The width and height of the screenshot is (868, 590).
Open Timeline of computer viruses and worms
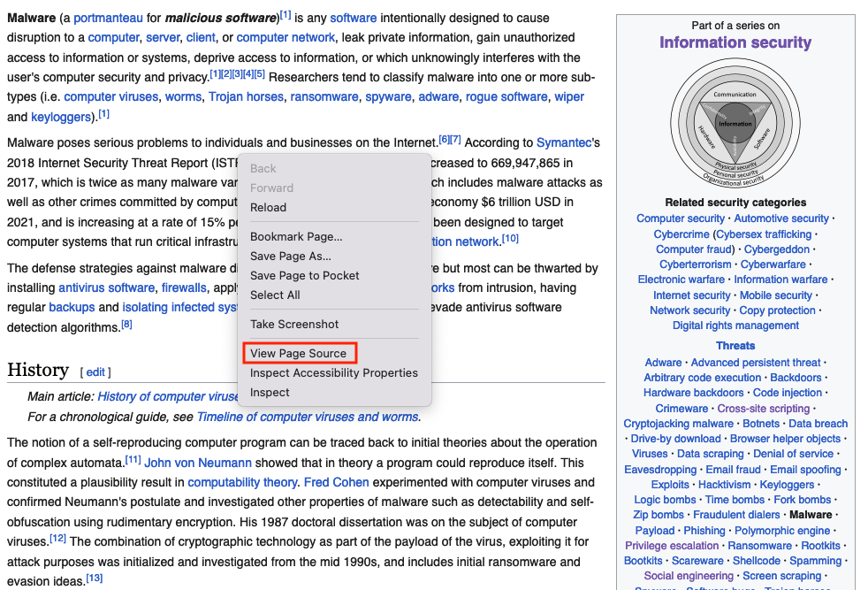point(308,418)
